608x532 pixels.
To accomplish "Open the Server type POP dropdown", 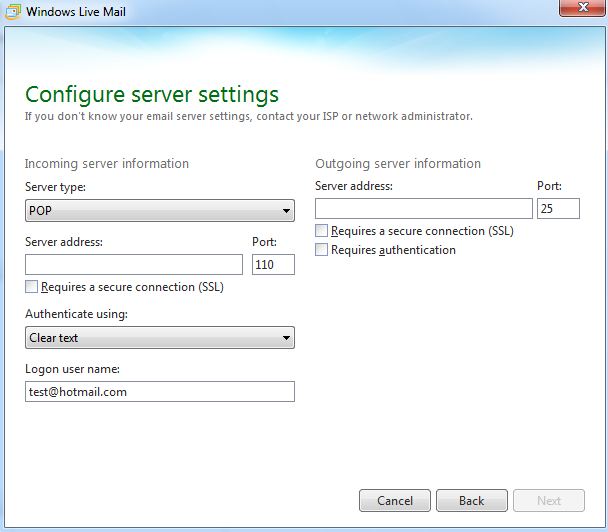I will click(160, 211).
